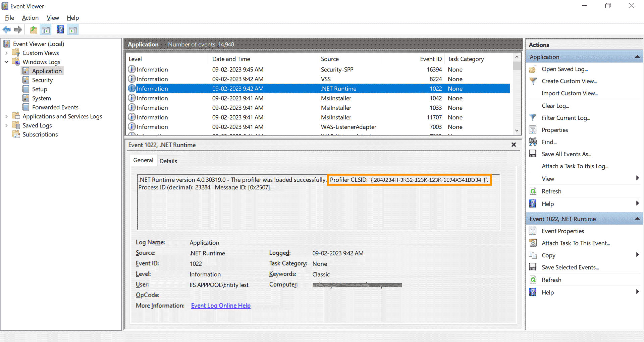644x342 pixels.
Task: Expand Applications and Services Logs node
Action: tap(6, 116)
